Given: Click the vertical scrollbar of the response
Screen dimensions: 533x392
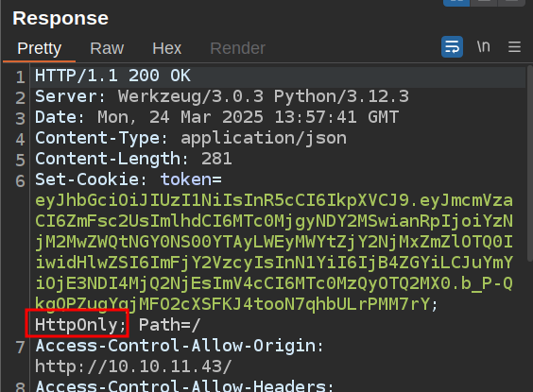Looking at the screenshot, I should coord(529,163).
